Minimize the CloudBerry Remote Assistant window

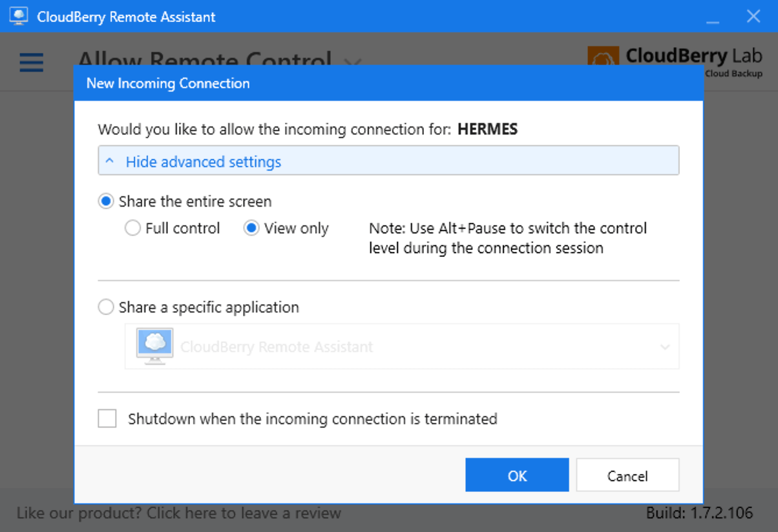[713, 17]
